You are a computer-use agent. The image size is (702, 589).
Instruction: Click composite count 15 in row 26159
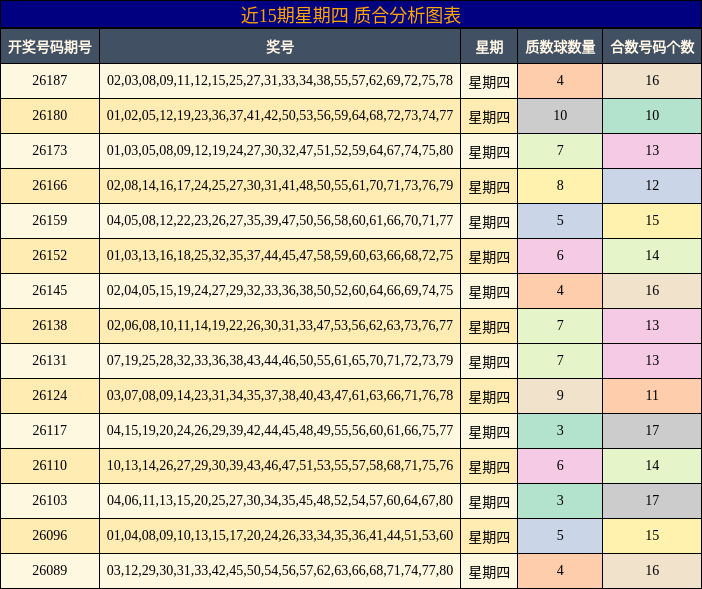[x=652, y=220]
